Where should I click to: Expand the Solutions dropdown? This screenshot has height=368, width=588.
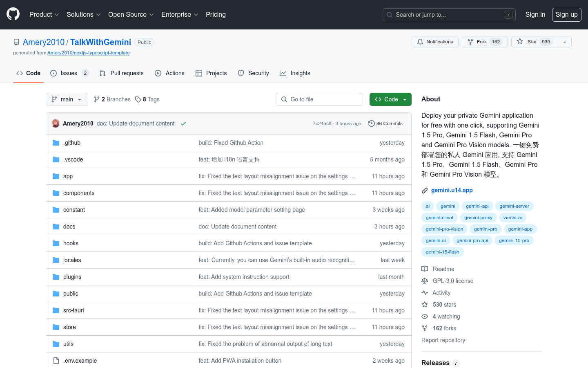pyautogui.click(x=84, y=14)
